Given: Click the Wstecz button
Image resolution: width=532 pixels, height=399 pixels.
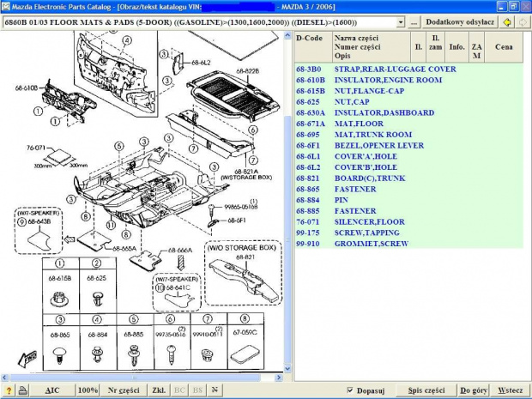Looking at the screenshot, I should pos(511,390).
